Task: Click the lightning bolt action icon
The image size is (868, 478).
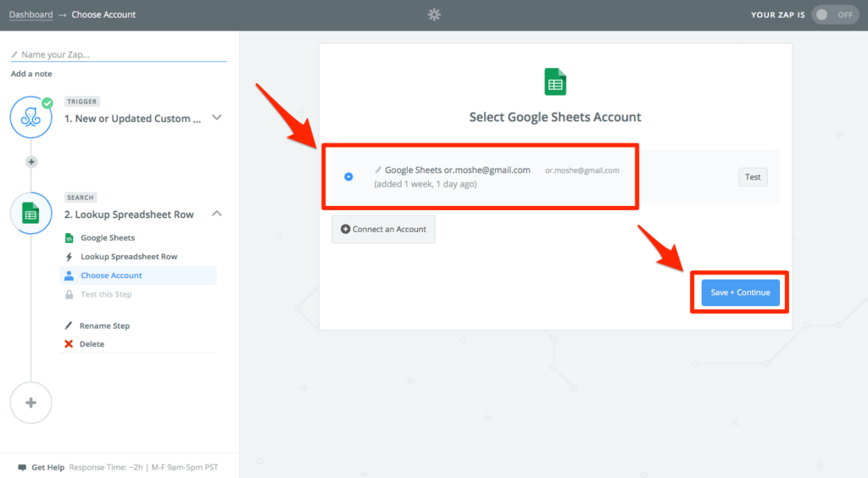Action: click(70, 257)
